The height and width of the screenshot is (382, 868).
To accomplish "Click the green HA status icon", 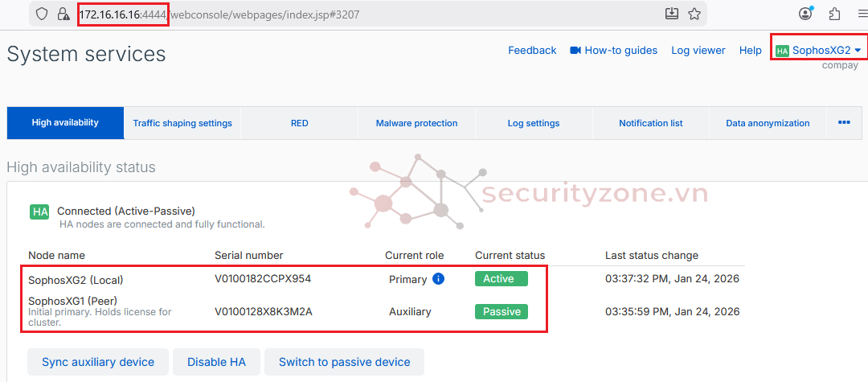I will tap(39, 212).
